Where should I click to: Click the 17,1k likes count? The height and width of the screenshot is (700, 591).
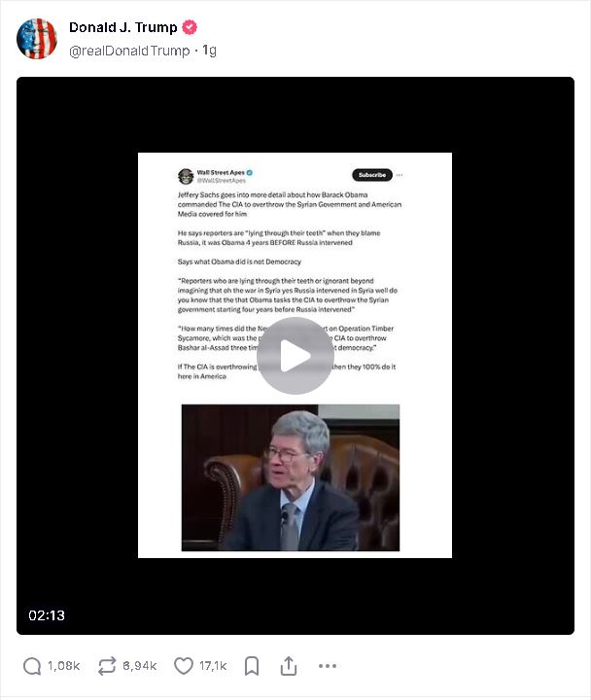pos(213,666)
